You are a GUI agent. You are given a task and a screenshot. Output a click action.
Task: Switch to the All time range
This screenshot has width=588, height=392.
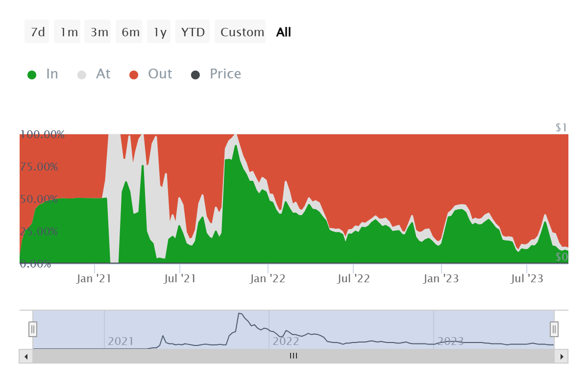point(283,31)
